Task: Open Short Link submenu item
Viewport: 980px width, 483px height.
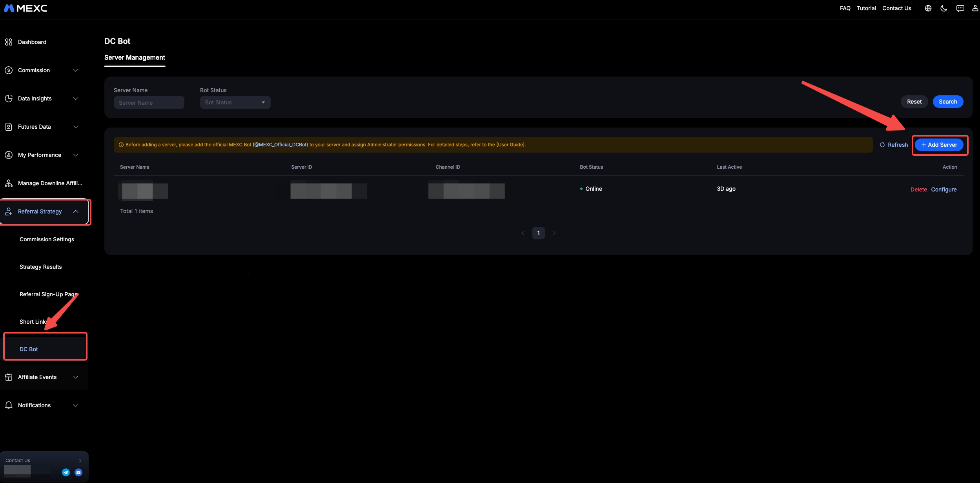Action: (x=33, y=322)
